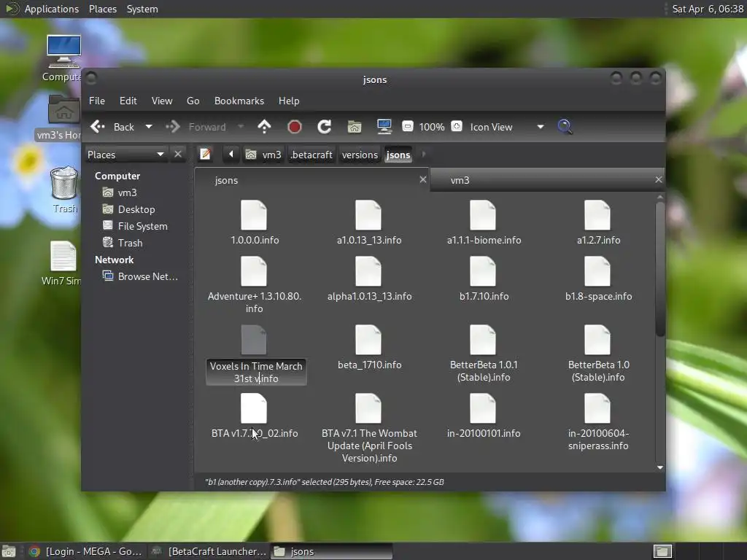The width and height of the screenshot is (747, 560).
Task: Open the Applications menu in top panel
Action: coord(52,9)
